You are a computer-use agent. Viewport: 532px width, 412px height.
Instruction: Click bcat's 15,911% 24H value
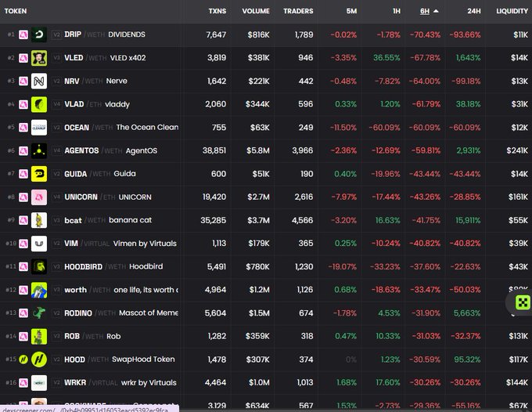tap(468, 220)
